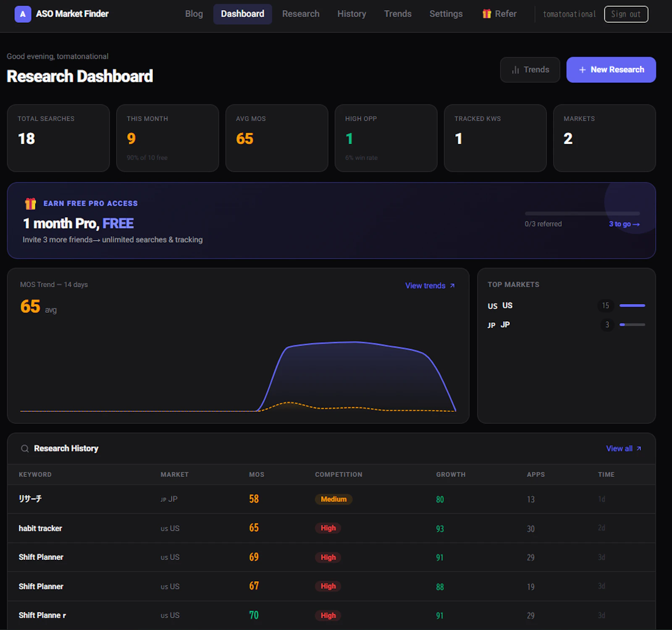Click the bar chart icon in Trends button

click(x=515, y=70)
